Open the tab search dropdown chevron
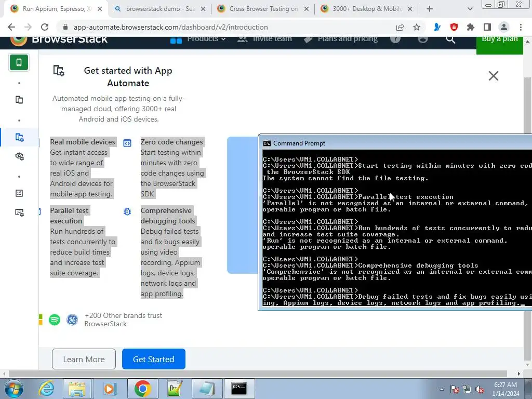This screenshot has height=399, width=532. click(470, 9)
